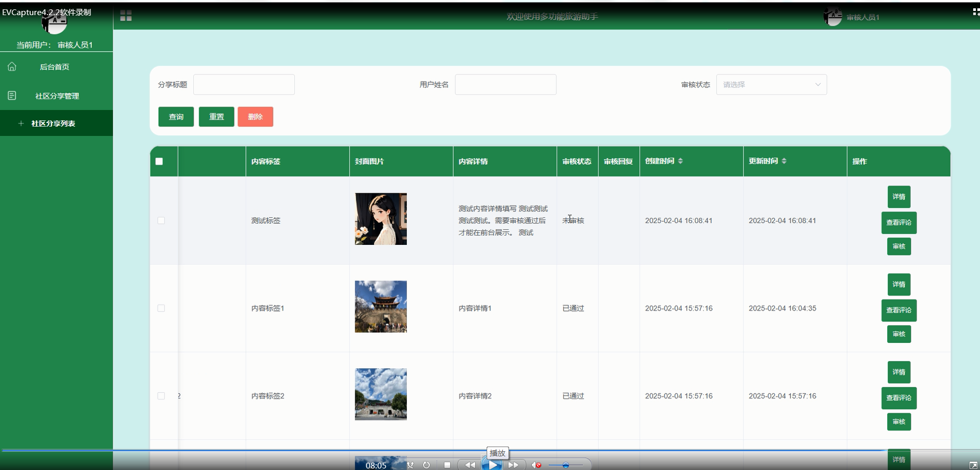The image size is (980, 470).
Task: Click the 用户姓名 input field
Action: point(505,84)
